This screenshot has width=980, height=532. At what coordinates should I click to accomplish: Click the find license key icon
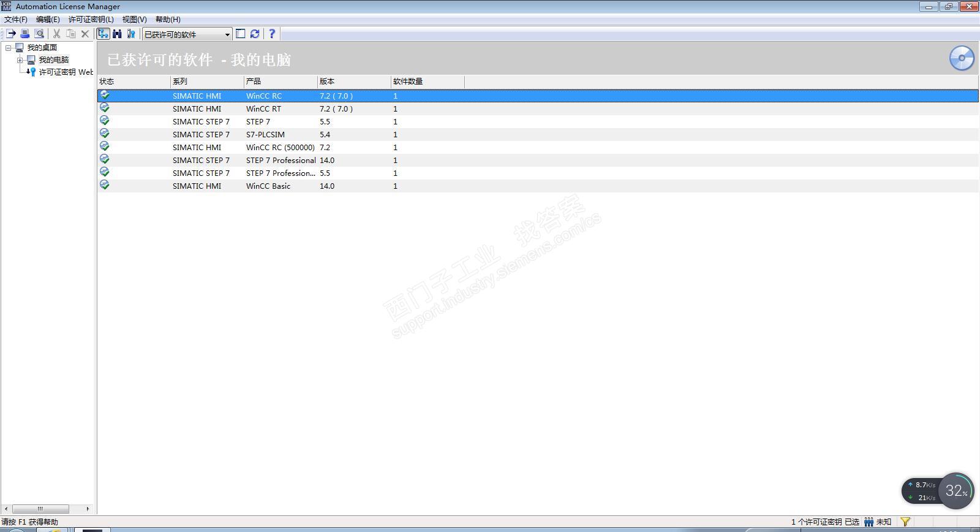click(130, 34)
